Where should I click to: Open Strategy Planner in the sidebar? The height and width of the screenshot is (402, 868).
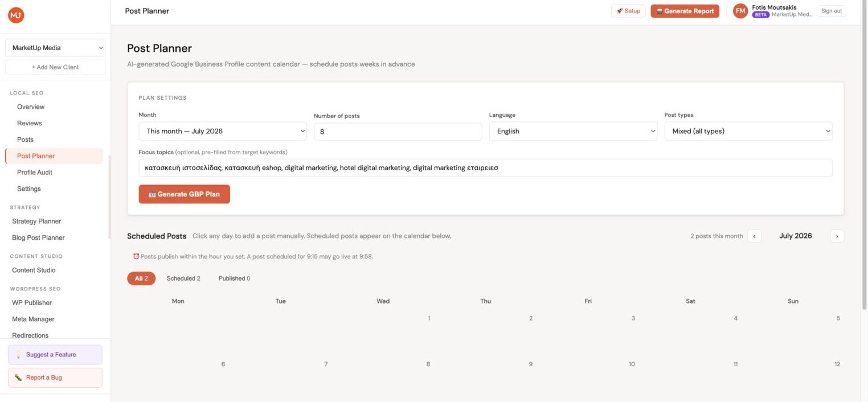click(36, 221)
